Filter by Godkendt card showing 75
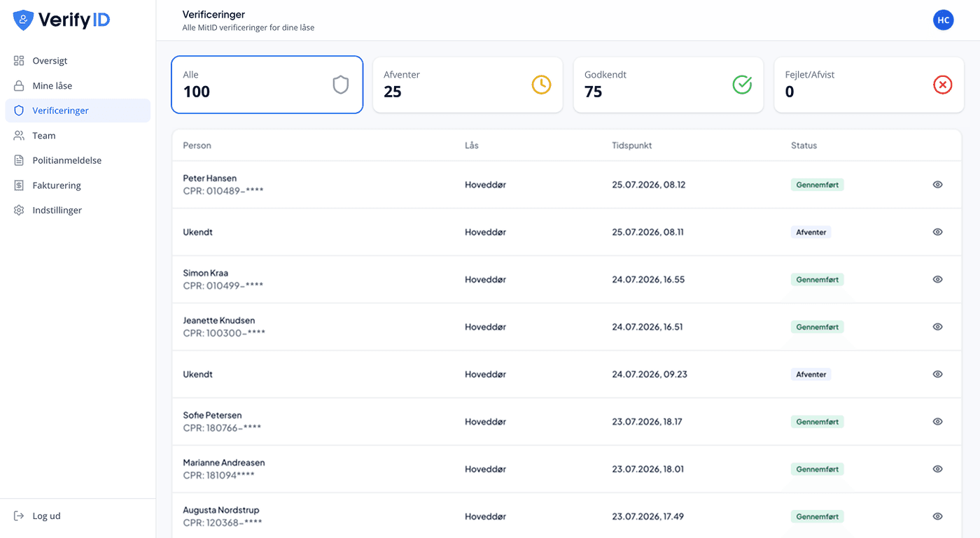The width and height of the screenshot is (980, 538). coord(668,85)
